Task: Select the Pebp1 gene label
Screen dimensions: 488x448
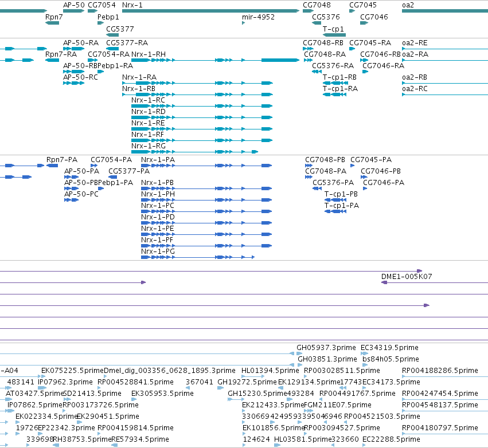Action: click(x=108, y=17)
